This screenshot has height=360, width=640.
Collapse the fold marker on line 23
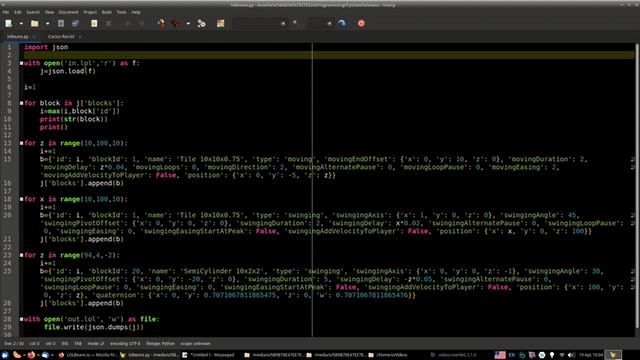coord(21,255)
